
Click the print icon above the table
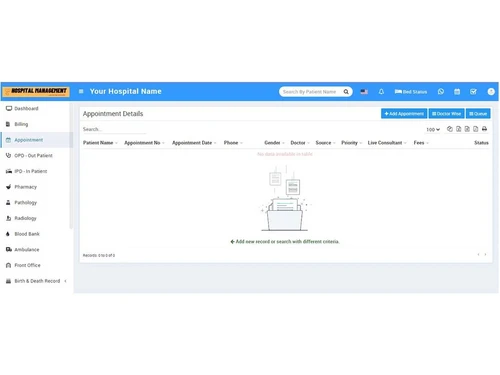click(484, 129)
